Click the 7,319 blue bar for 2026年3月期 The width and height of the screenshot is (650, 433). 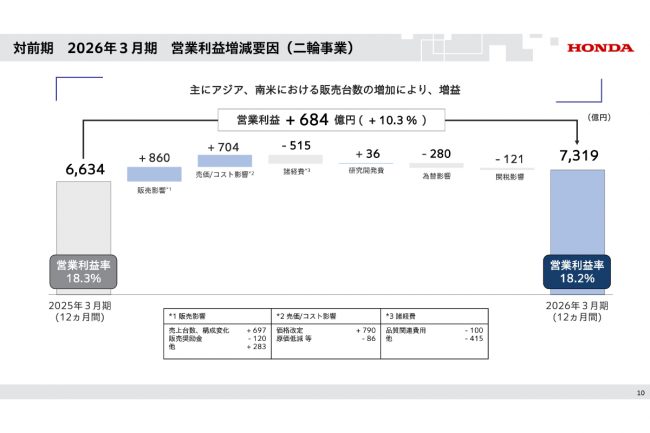(x=577, y=232)
